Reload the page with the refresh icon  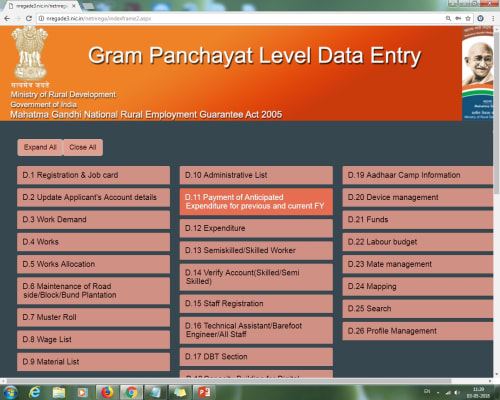coord(29,18)
